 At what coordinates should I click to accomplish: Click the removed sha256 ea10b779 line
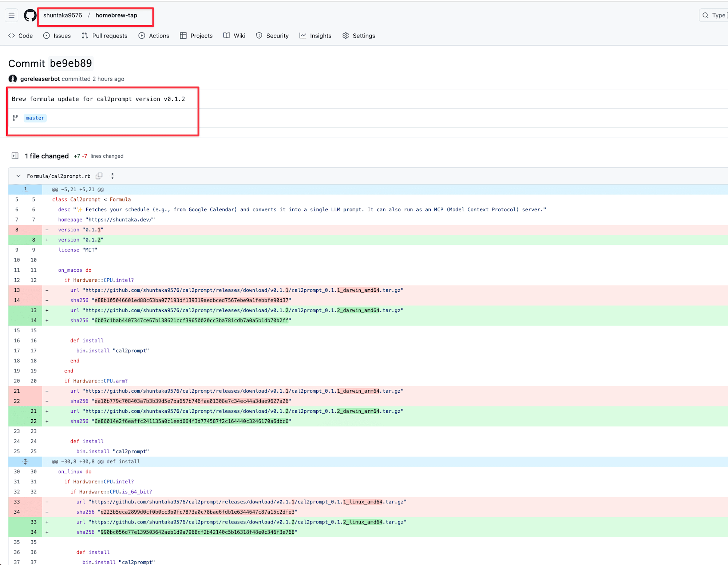[x=368, y=401]
